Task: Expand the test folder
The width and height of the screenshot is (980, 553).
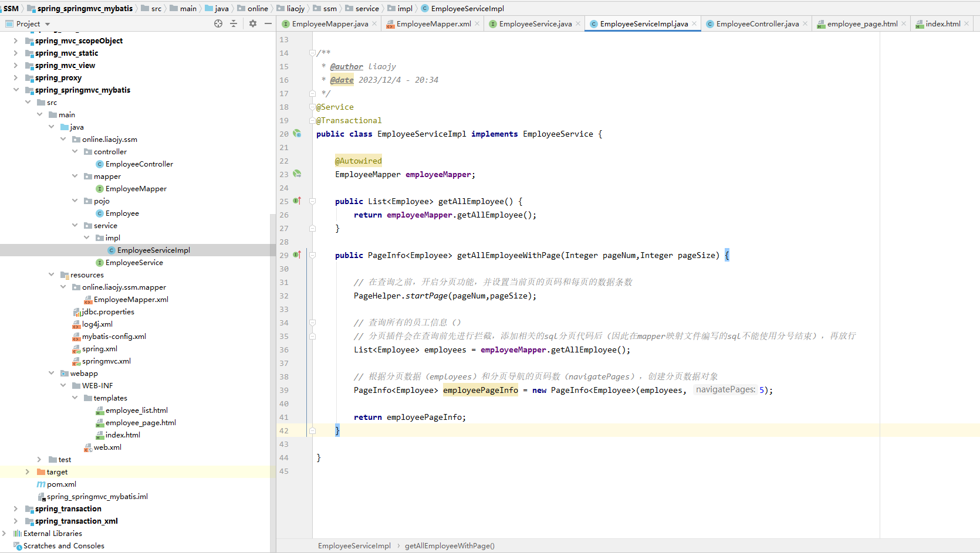Action: point(39,459)
